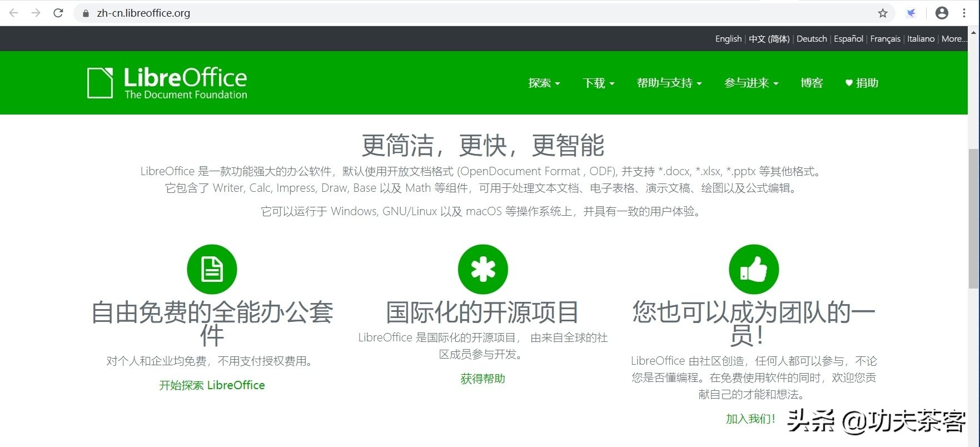This screenshot has height=447, width=980.
Task: Click the 您也可以成为团队的一员! heading
Action: pos(754,324)
